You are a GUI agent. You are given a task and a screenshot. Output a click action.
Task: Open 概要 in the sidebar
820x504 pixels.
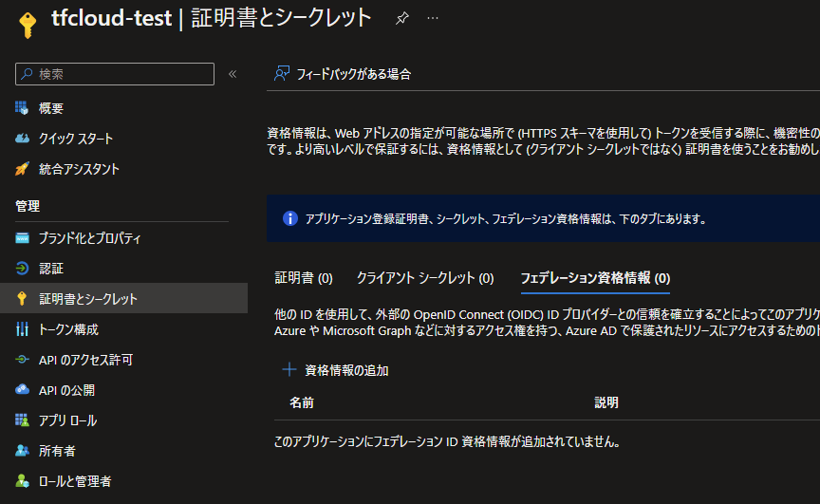tap(50, 108)
